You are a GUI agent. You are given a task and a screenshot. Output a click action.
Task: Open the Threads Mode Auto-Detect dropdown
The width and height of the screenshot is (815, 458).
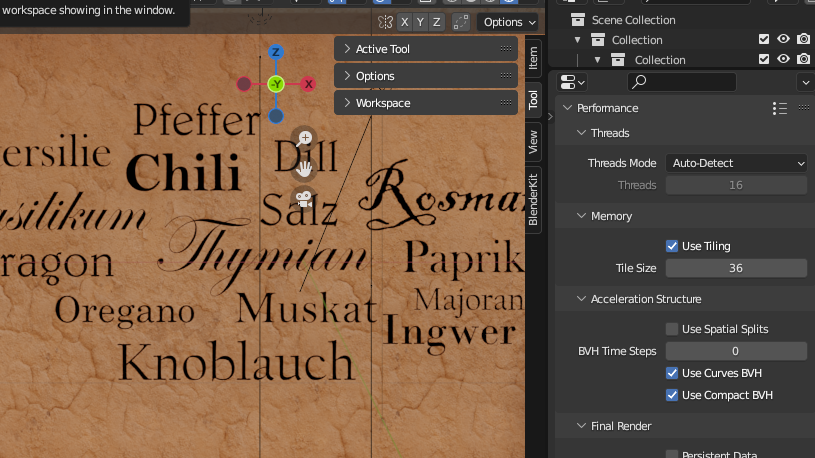click(x=737, y=163)
